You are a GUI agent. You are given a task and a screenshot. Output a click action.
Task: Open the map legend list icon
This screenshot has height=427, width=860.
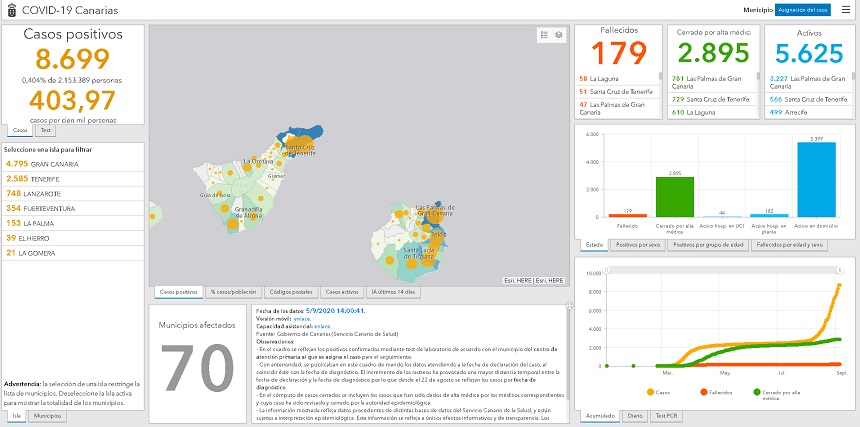[x=544, y=34]
